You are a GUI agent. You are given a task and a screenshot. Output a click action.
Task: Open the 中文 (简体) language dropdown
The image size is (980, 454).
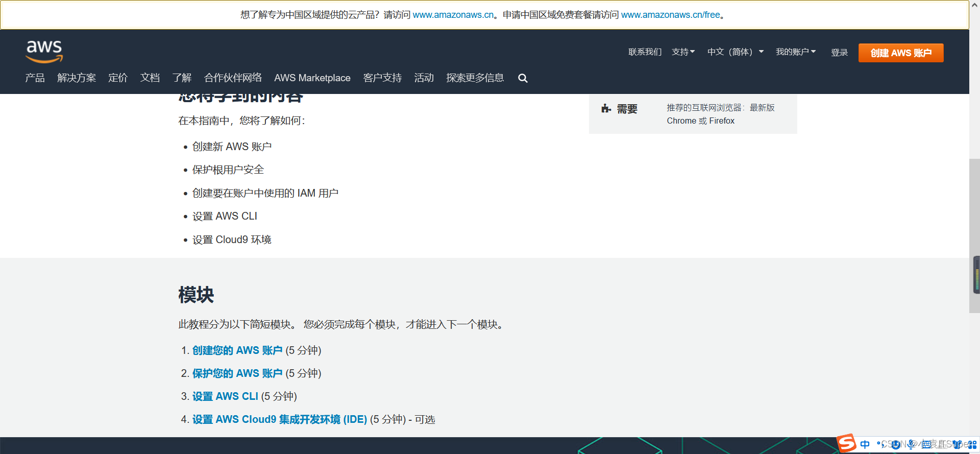[736, 52]
